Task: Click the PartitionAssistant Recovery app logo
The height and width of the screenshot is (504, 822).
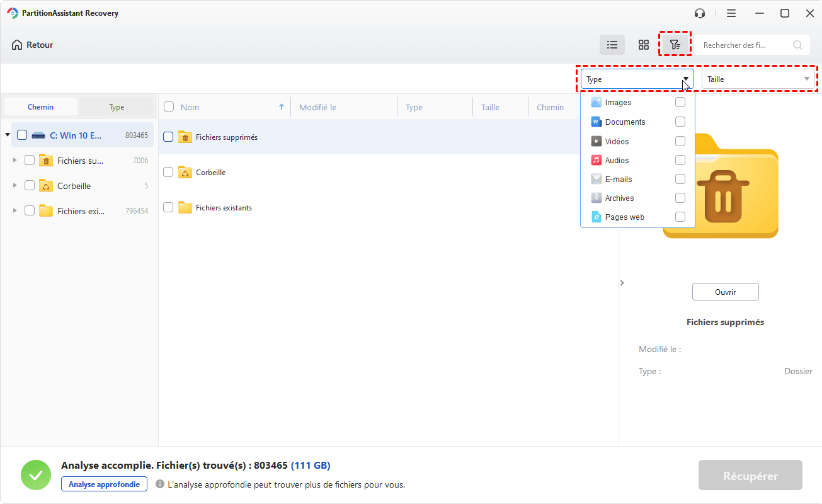Action: point(12,13)
